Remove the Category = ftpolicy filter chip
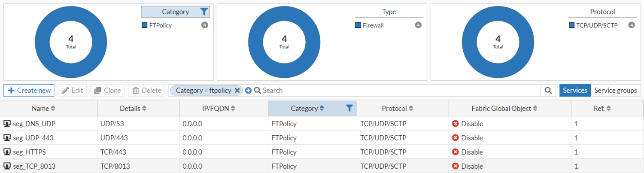The height and width of the screenshot is (173, 644). pyautogui.click(x=237, y=91)
